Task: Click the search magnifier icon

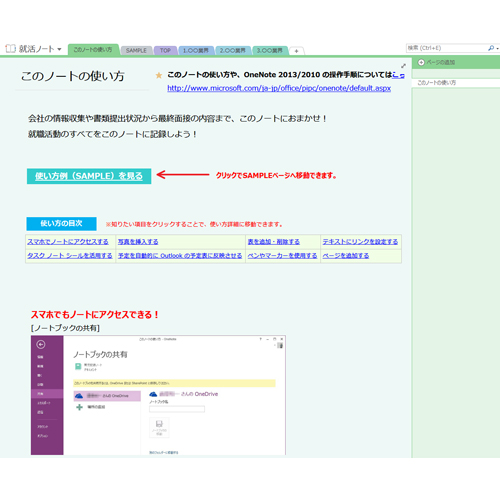Action: [x=491, y=48]
